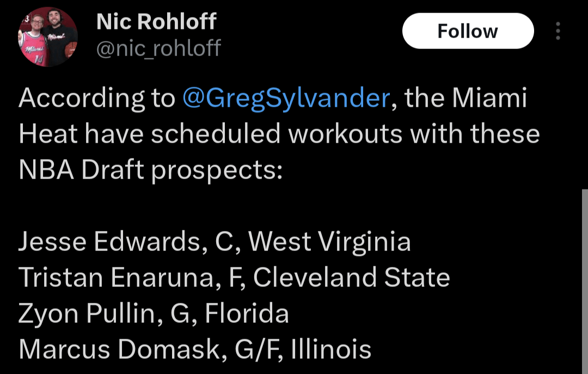Viewport: 588px width, 374px height.
Task: Click the vertical scrollbar on right edge
Action: [x=584, y=272]
